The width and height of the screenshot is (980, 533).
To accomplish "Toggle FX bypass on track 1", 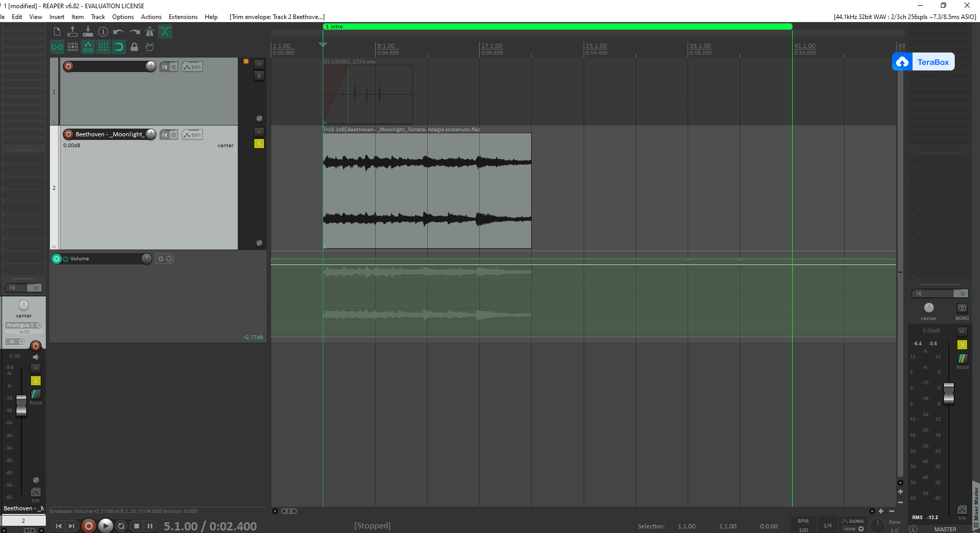I will (x=174, y=67).
